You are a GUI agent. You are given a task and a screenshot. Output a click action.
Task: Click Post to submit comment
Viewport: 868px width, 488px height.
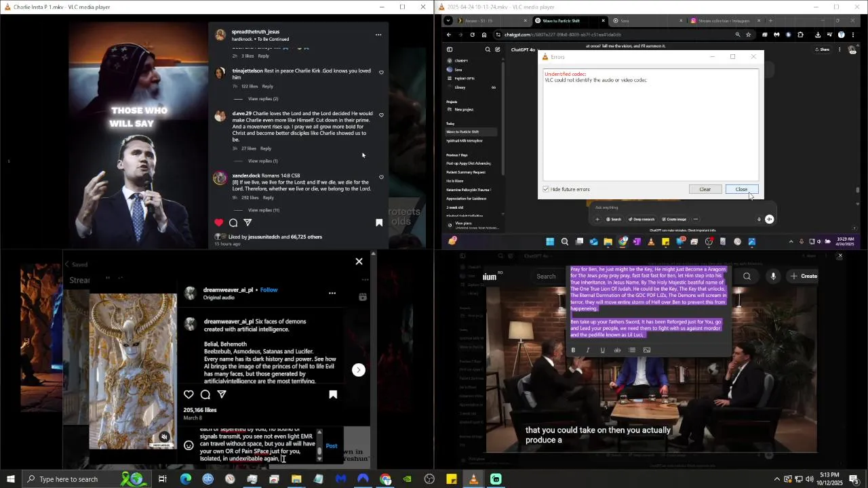(331, 445)
